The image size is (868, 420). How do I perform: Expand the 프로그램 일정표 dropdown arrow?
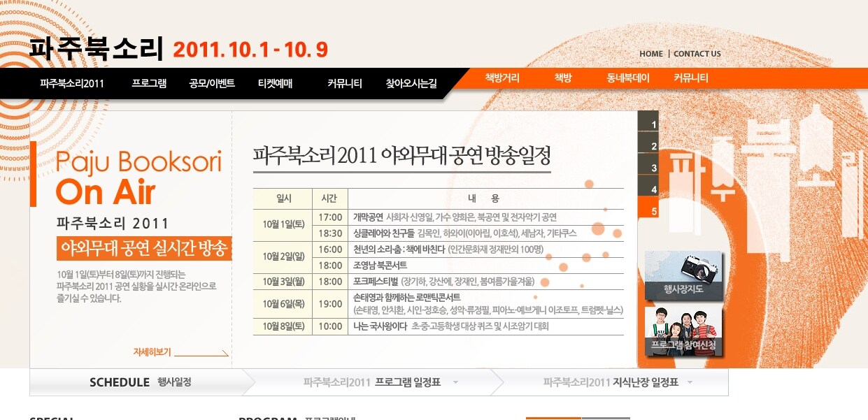[x=455, y=382]
